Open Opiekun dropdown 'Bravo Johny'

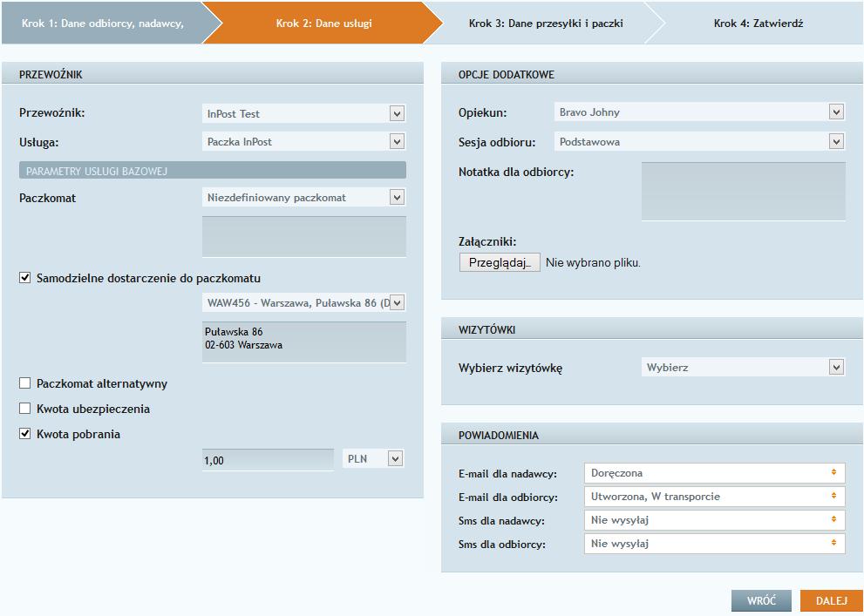coord(699,112)
